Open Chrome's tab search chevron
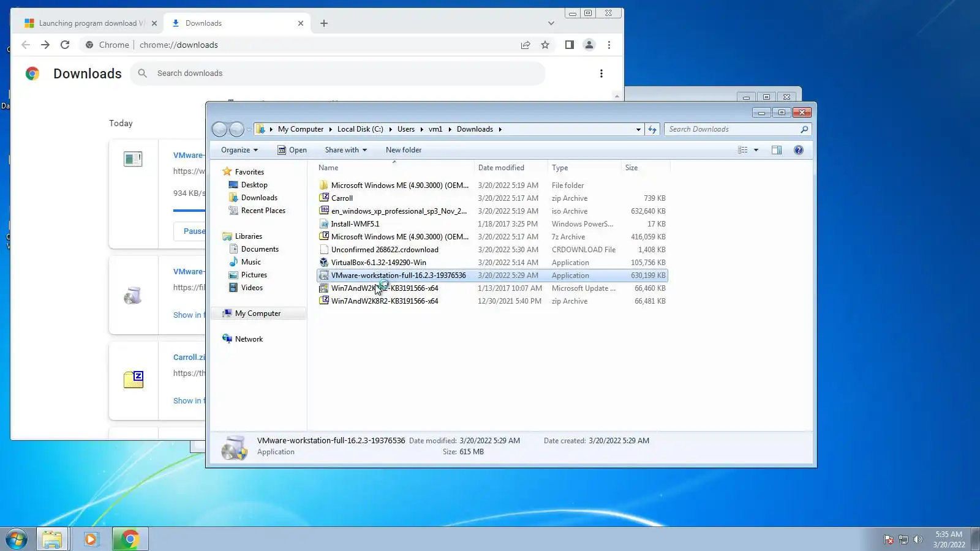 551,23
